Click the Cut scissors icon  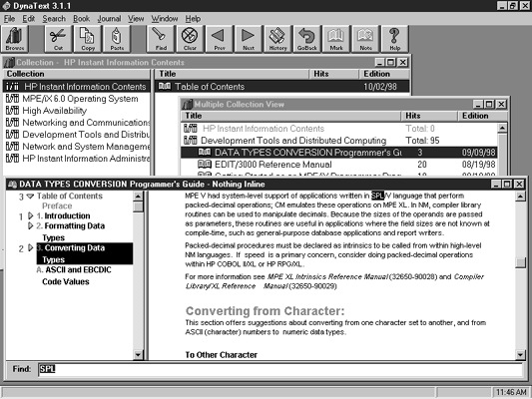[x=58, y=39]
